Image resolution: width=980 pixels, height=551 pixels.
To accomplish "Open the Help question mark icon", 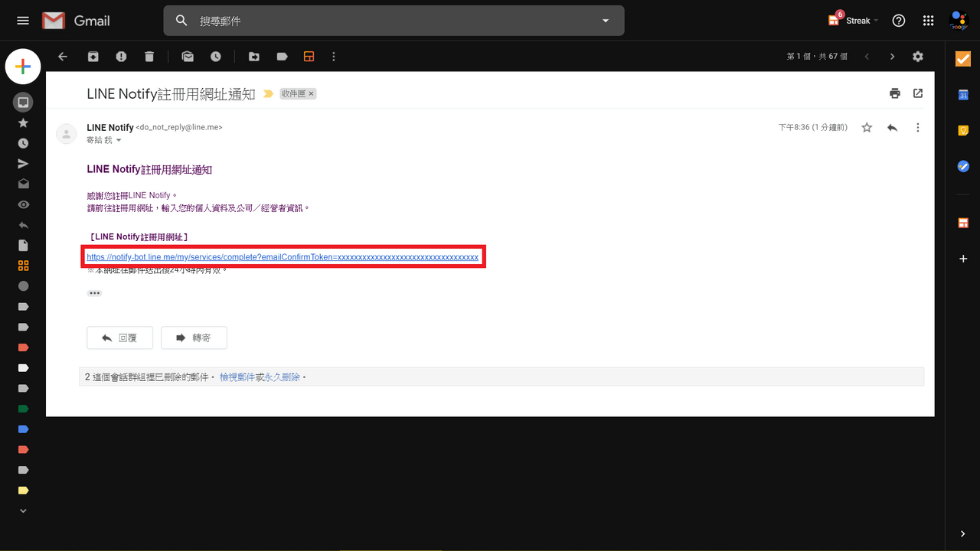I will click(899, 21).
